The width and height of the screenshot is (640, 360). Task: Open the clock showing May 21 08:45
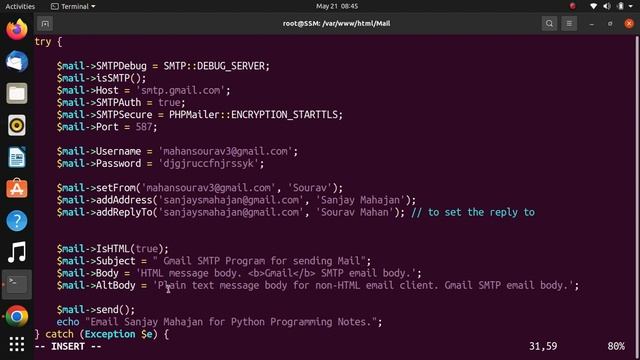click(337, 6)
